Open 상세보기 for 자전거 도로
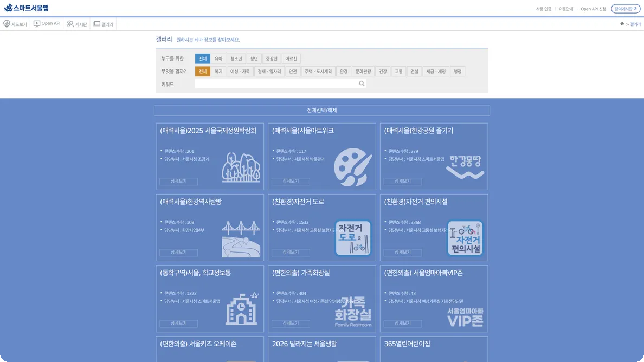This screenshot has height=362, width=644. pos(291,252)
